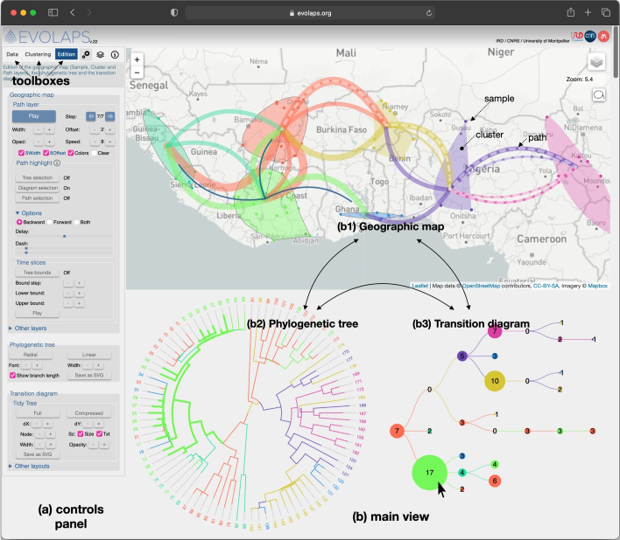Click the yellow node 10 in transition diagram
The height and width of the screenshot is (540, 620).
point(495,381)
